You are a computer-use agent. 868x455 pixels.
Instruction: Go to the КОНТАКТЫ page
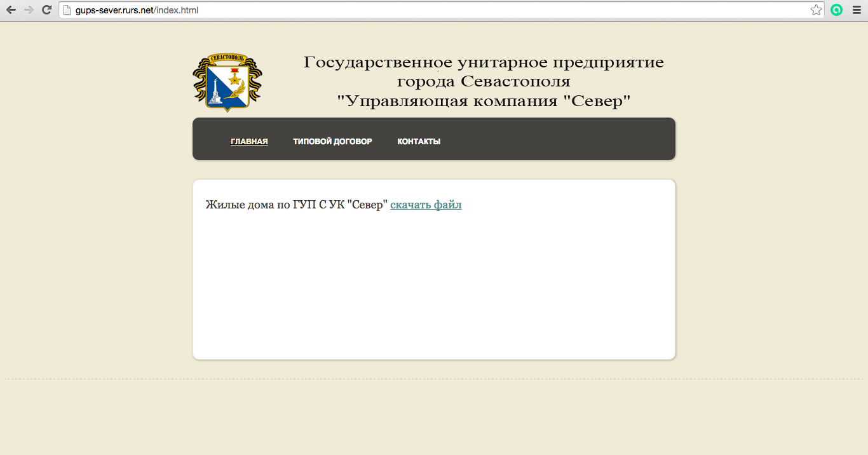419,141
